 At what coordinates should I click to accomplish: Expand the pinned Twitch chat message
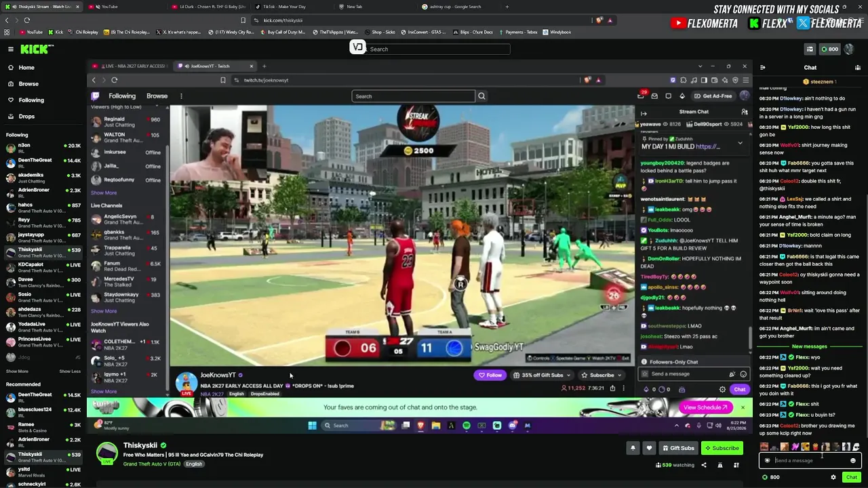(740, 143)
